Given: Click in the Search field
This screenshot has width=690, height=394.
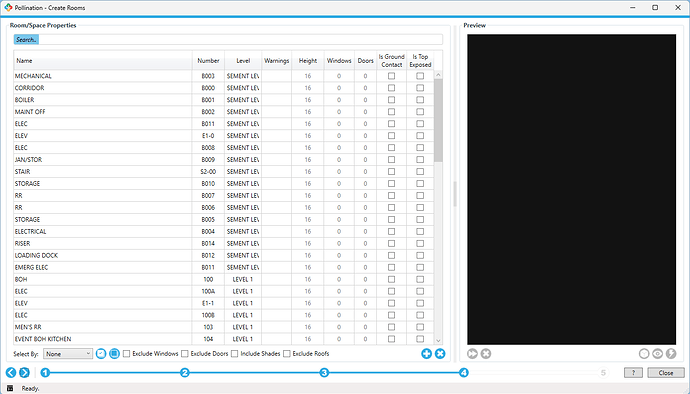Looking at the screenshot, I should point(228,40).
